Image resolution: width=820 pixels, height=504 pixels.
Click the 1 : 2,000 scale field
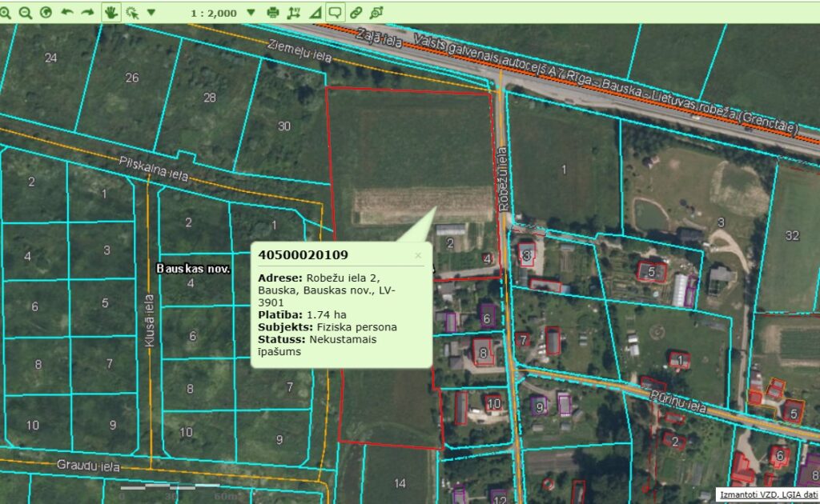pyautogui.click(x=215, y=13)
